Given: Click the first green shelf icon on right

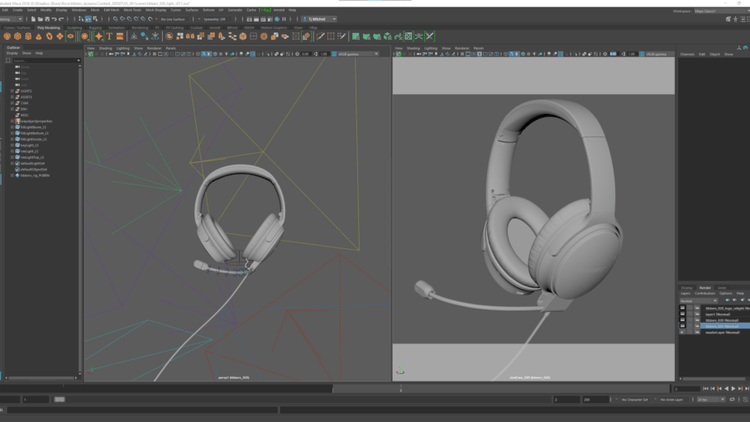Looking at the screenshot, I should click(355, 36).
